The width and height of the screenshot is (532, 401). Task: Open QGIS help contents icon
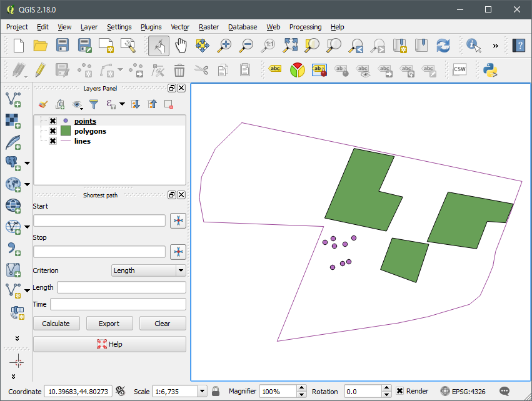[x=519, y=46]
